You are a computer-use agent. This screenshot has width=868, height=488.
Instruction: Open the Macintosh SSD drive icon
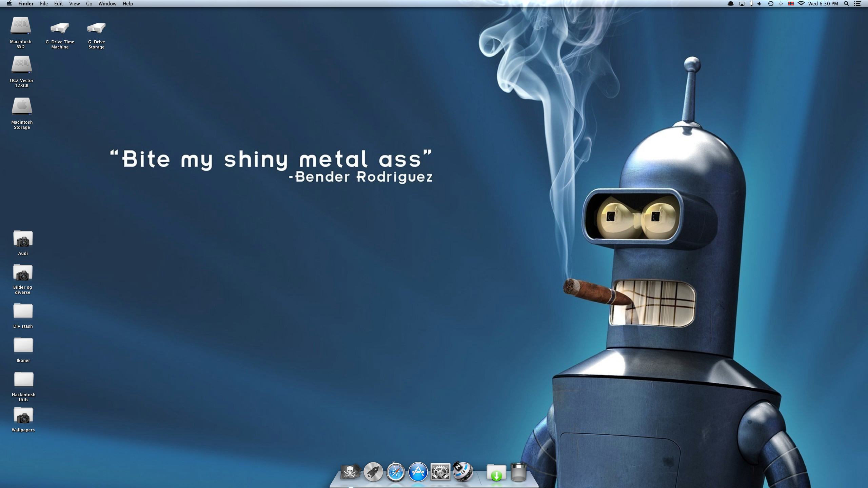click(x=21, y=26)
